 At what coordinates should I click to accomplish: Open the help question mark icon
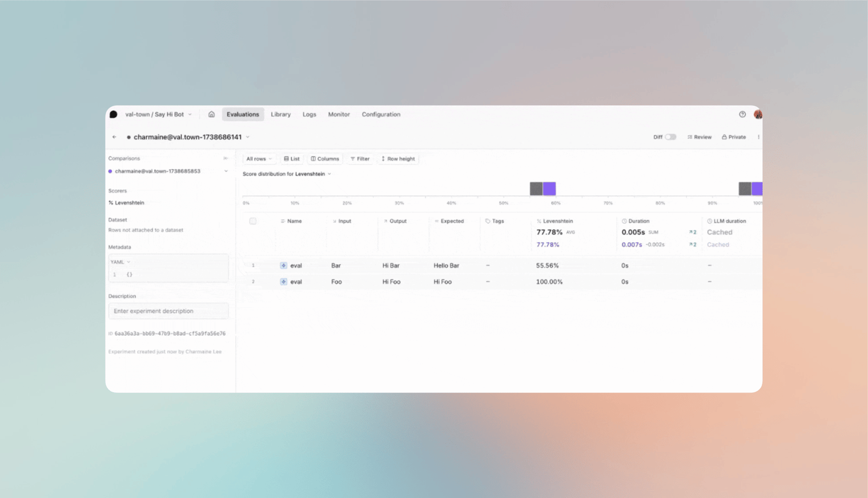[742, 114]
